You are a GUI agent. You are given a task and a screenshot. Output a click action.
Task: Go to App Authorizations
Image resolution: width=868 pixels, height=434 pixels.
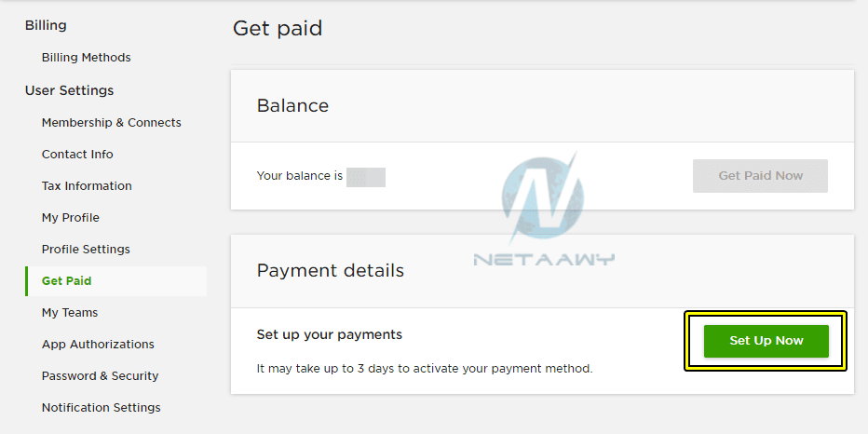(98, 345)
